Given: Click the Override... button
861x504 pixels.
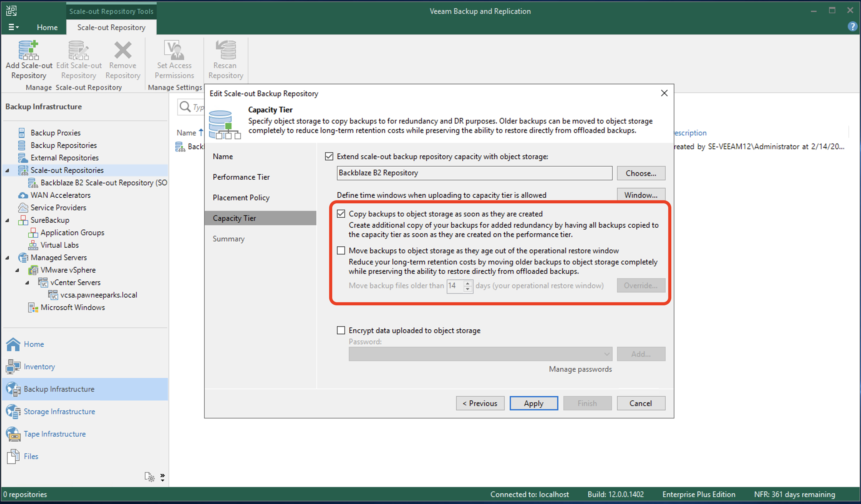Looking at the screenshot, I should coord(641,286).
